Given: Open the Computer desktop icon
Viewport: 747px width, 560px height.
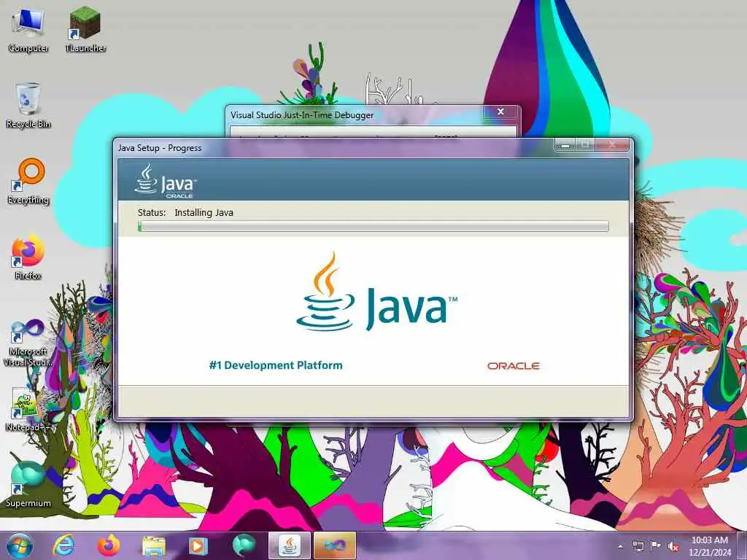Looking at the screenshot, I should pos(28,31).
